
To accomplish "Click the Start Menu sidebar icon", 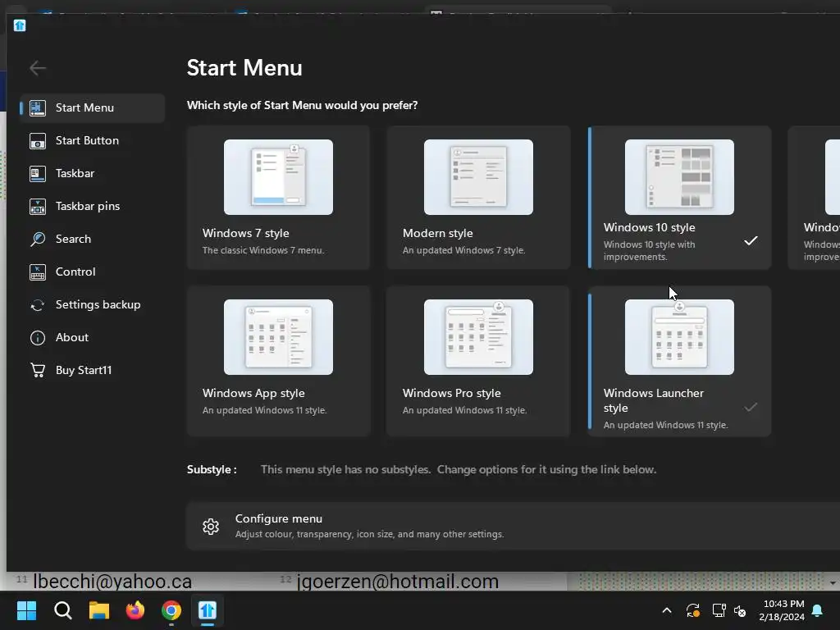I will [38, 107].
